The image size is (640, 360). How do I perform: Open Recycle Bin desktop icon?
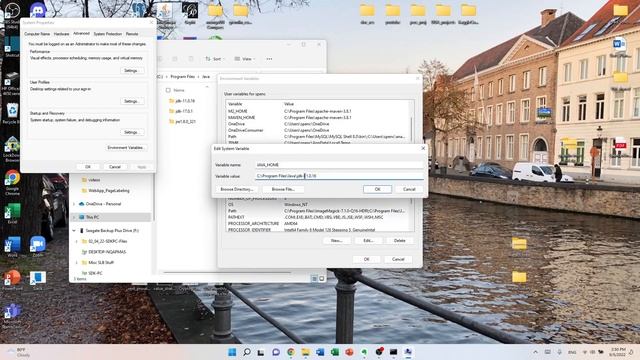tap(12, 113)
